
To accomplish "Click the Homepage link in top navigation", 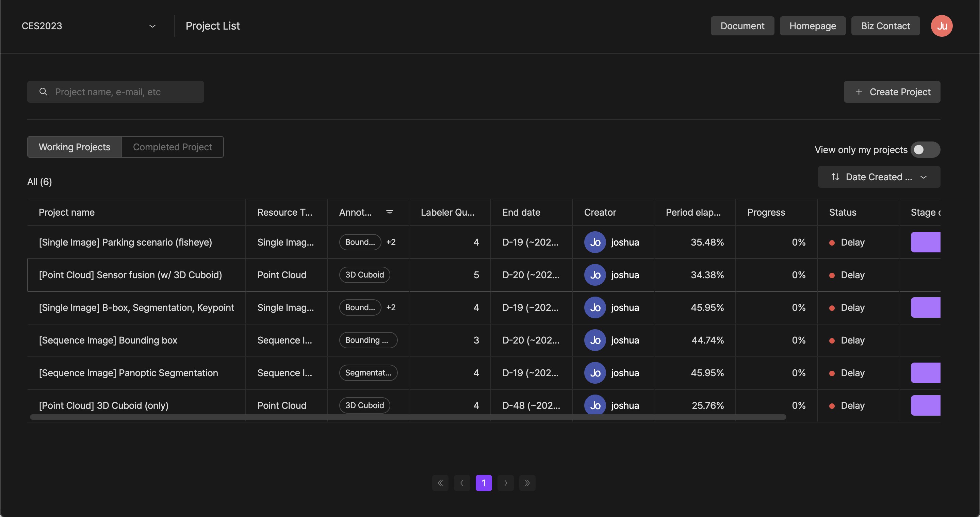I will coord(813,26).
